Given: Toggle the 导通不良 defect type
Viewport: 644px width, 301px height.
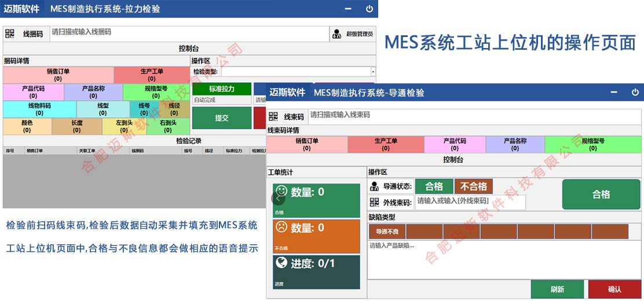Looking at the screenshot, I should pos(387,232).
